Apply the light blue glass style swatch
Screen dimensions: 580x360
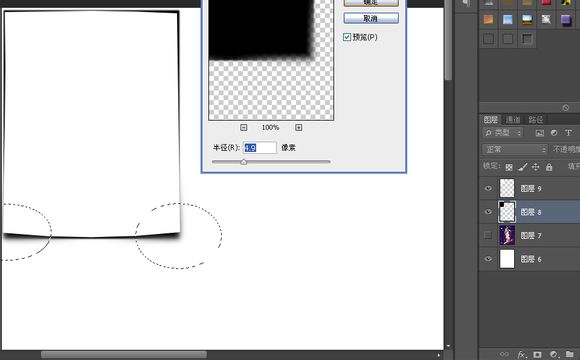point(508,19)
